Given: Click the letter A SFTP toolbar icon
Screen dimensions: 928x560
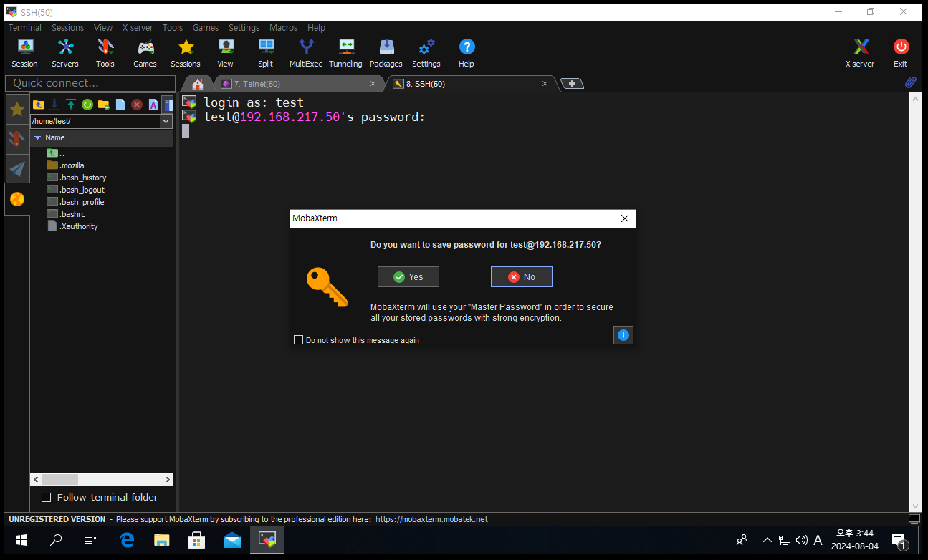Looking at the screenshot, I should [x=153, y=105].
